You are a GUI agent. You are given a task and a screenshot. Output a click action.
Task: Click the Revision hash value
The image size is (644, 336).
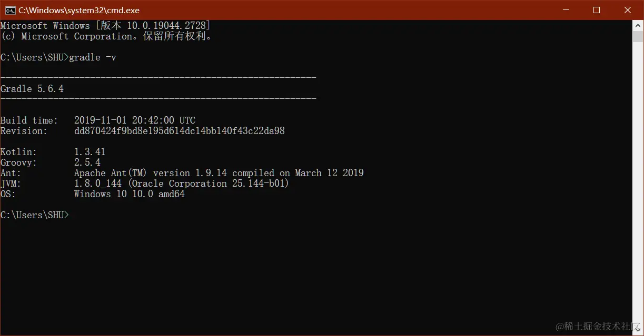point(180,131)
